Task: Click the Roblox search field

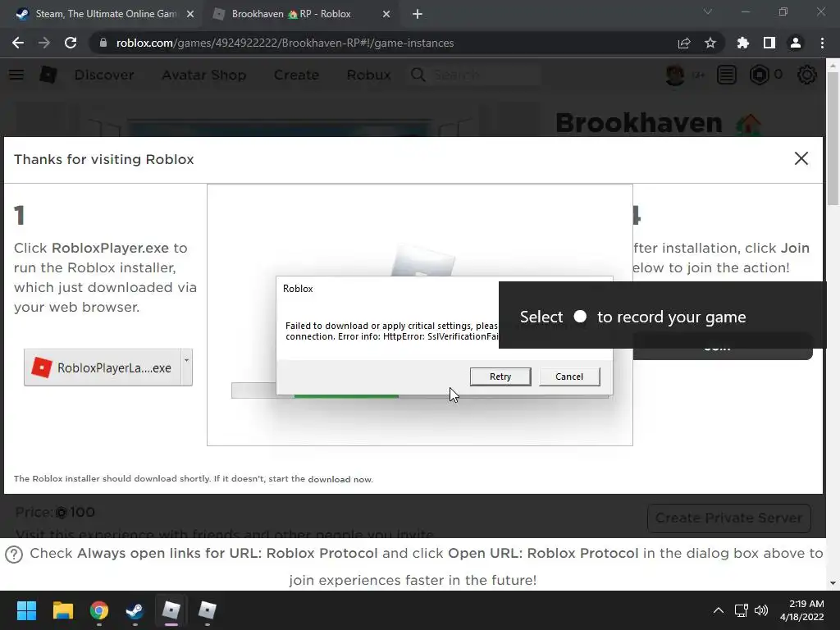Action: (485, 75)
